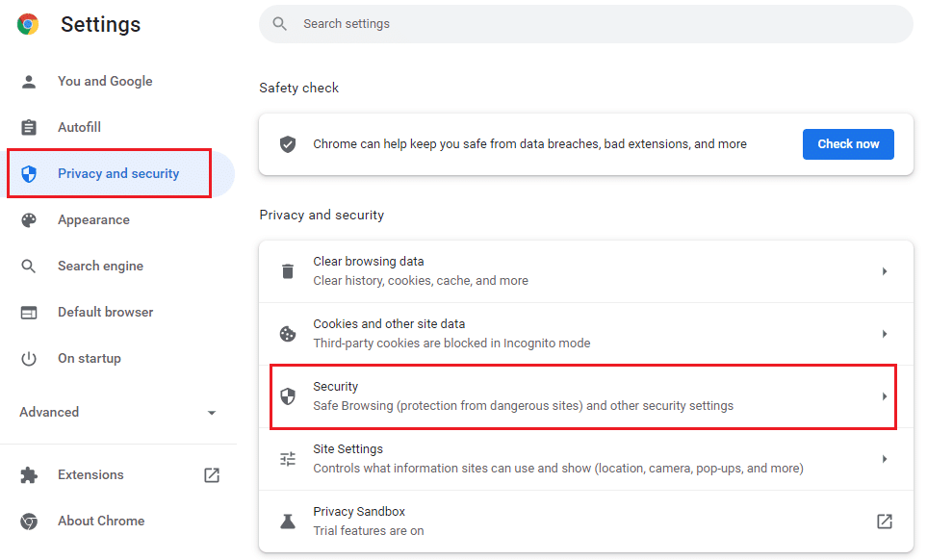Open the Extensions link in sidebar
This screenshot has height=560, width=927.
tap(90, 475)
